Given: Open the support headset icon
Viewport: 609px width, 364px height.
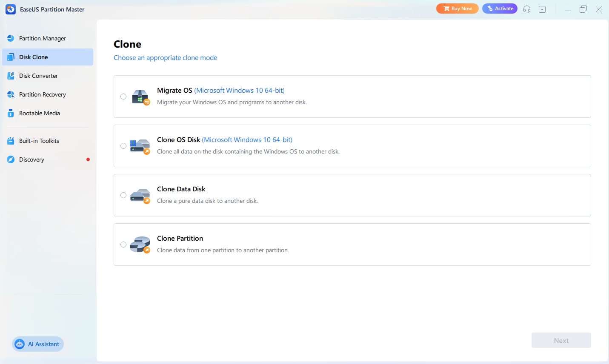Looking at the screenshot, I should 527,9.
